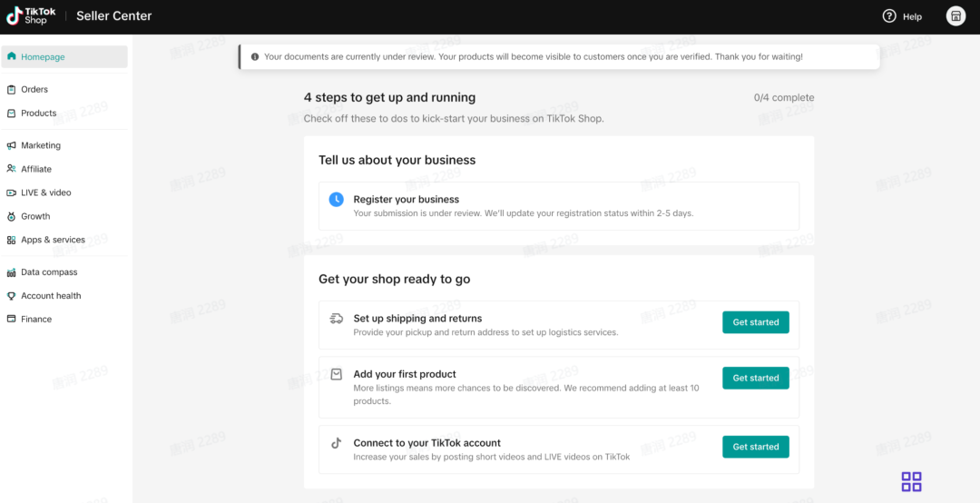The width and height of the screenshot is (980, 503).
Task: Go to Orders in sidebar
Action: point(34,90)
